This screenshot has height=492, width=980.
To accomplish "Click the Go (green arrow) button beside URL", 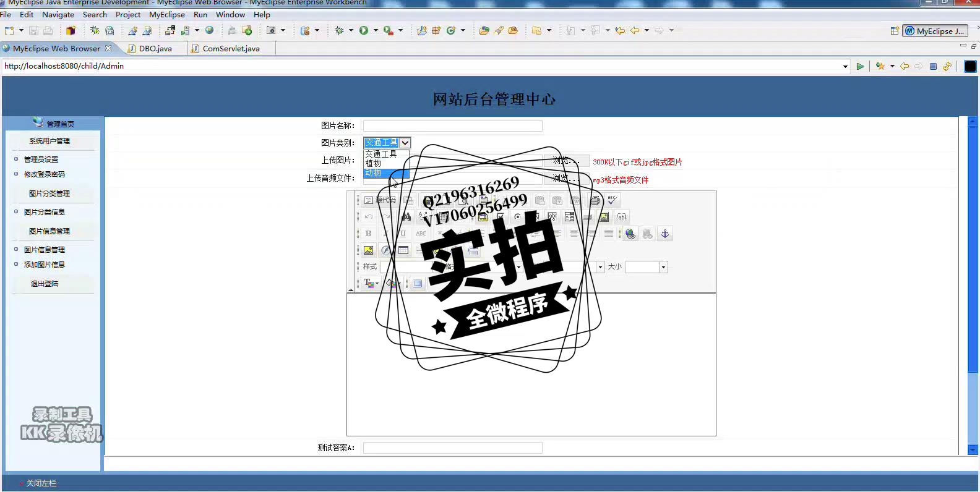I will pyautogui.click(x=860, y=66).
